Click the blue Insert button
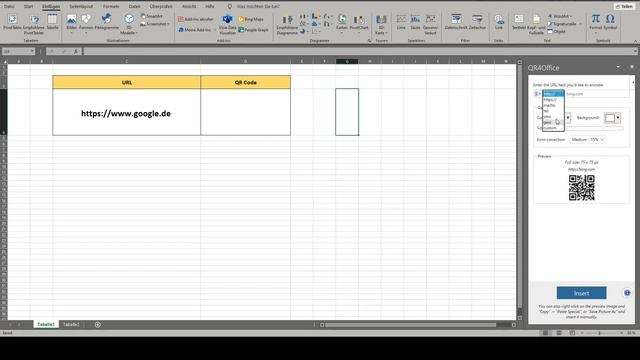 pos(581,293)
